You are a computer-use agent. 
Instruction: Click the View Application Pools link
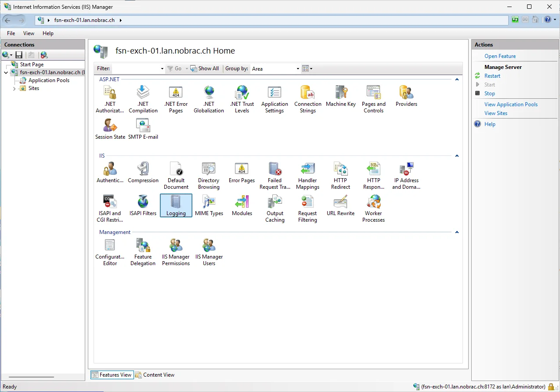(x=511, y=104)
